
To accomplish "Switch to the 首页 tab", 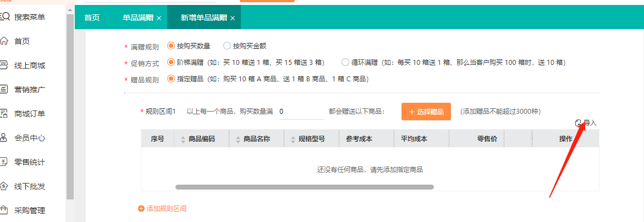I will tap(92, 18).
